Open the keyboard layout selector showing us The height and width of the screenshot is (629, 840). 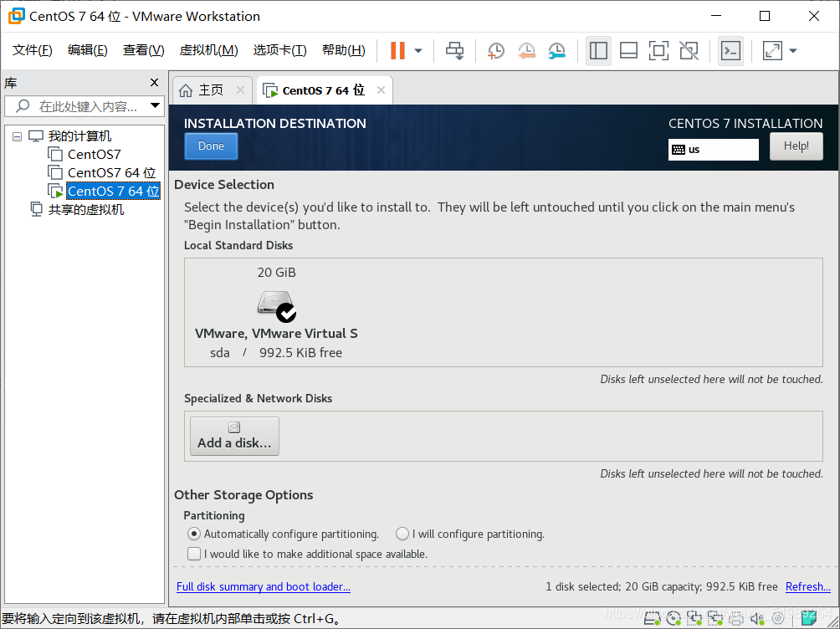(713, 149)
